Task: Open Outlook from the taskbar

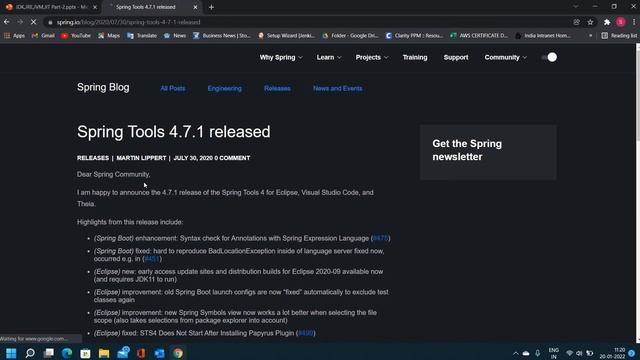Action: coord(160,353)
